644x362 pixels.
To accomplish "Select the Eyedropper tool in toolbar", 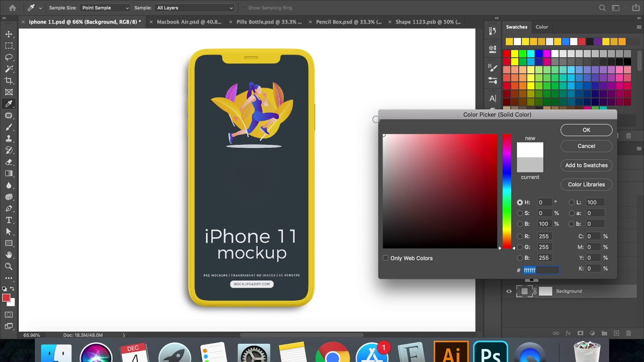I will pos(9,104).
